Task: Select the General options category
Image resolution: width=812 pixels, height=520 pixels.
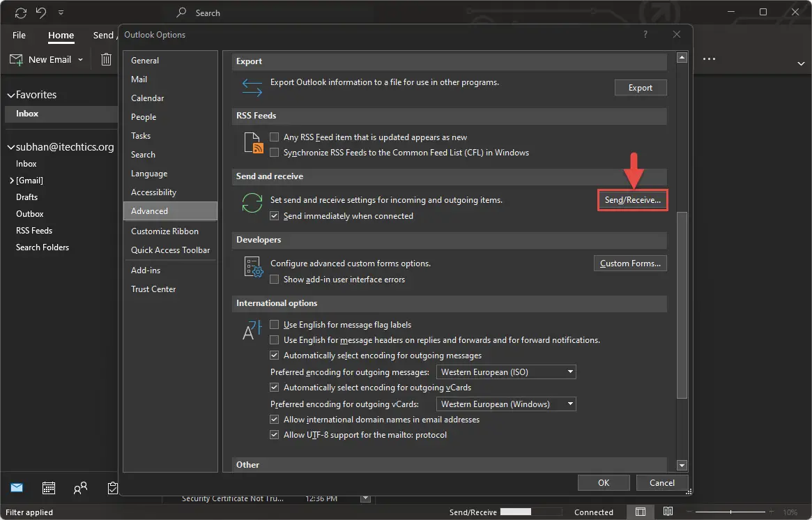Action: click(x=170, y=61)
